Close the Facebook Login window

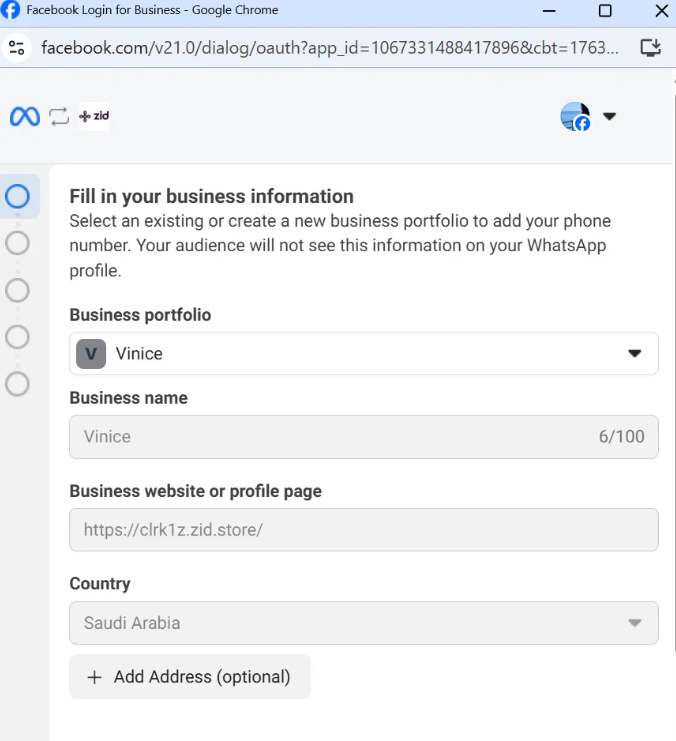662,10
